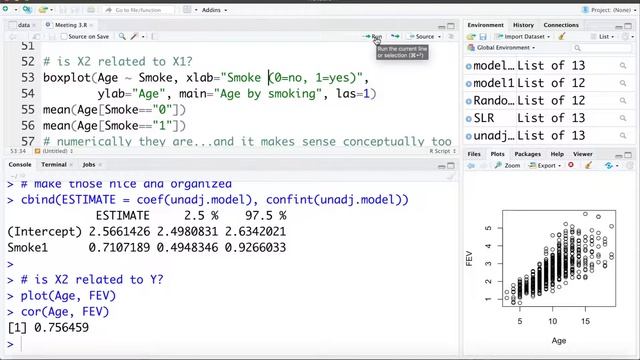Maximize the source editor pane

[451, 26]
